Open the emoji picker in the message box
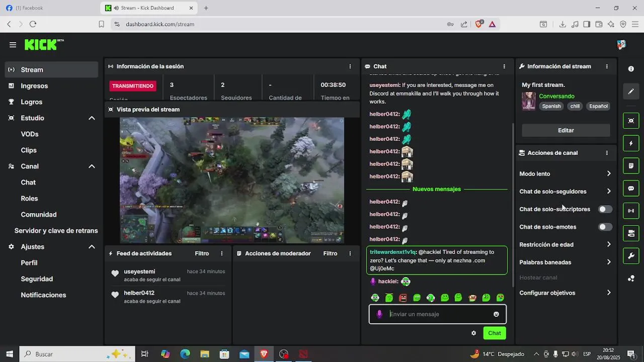Screen dimensions: 644x362 tap(496, 314)
